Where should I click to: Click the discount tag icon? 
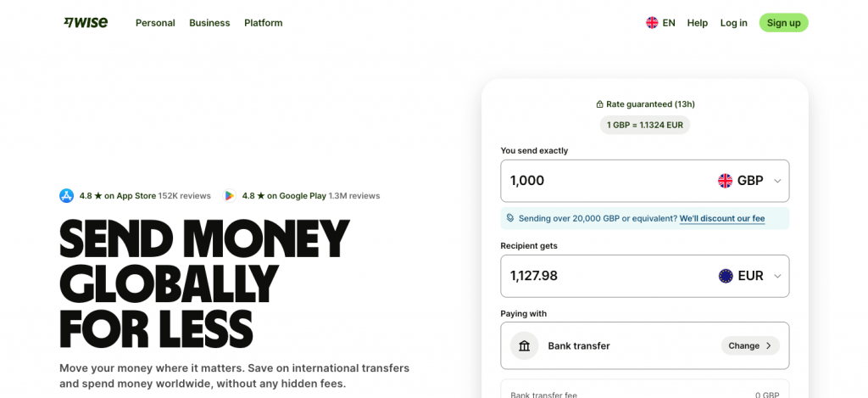[510, 218]
